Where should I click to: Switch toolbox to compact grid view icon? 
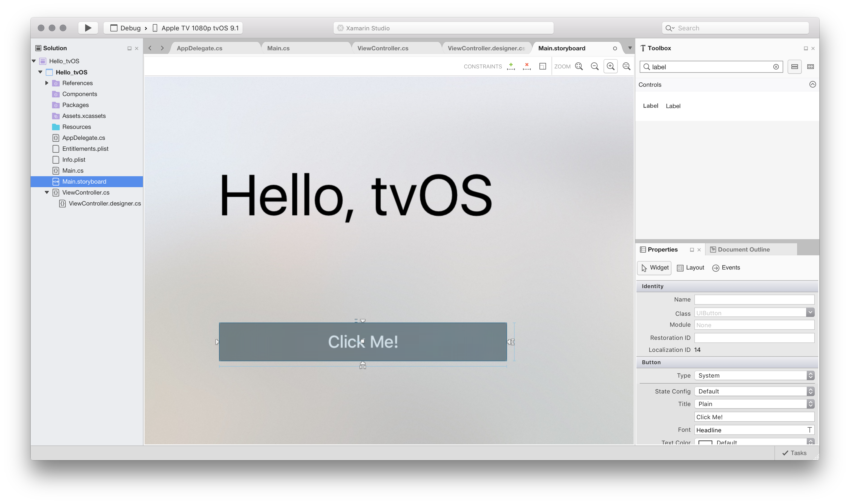[x=810, y=66]
